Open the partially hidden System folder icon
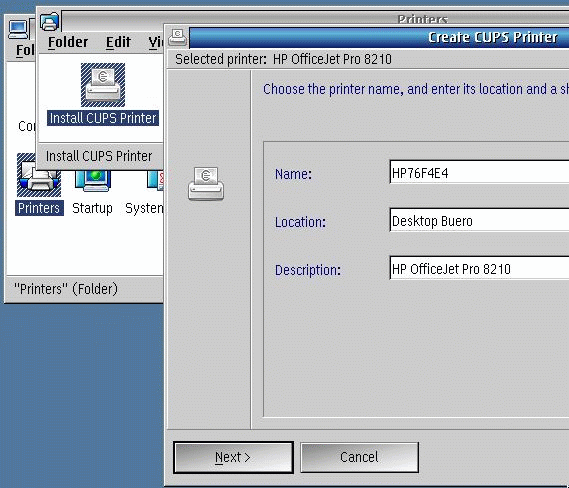 pos(155,180)
